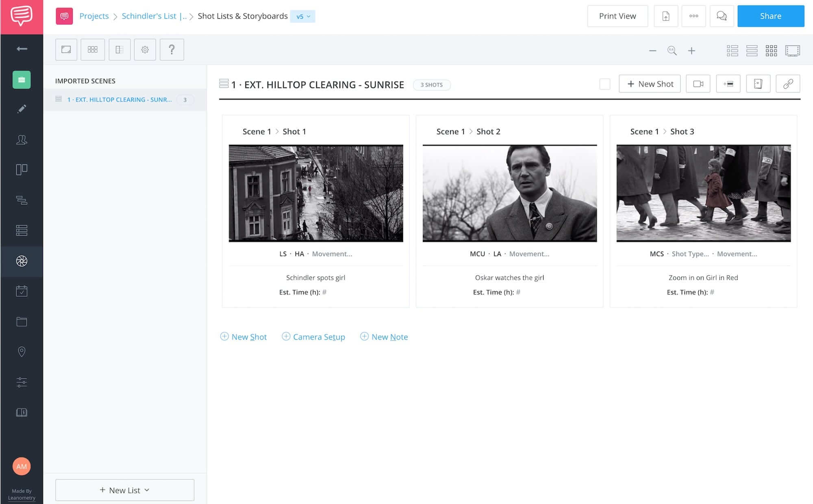The width and height of the screenshot is (813, 504).
Task: Open the stripboard rows icon in sidebar
Action: (22, 230)
